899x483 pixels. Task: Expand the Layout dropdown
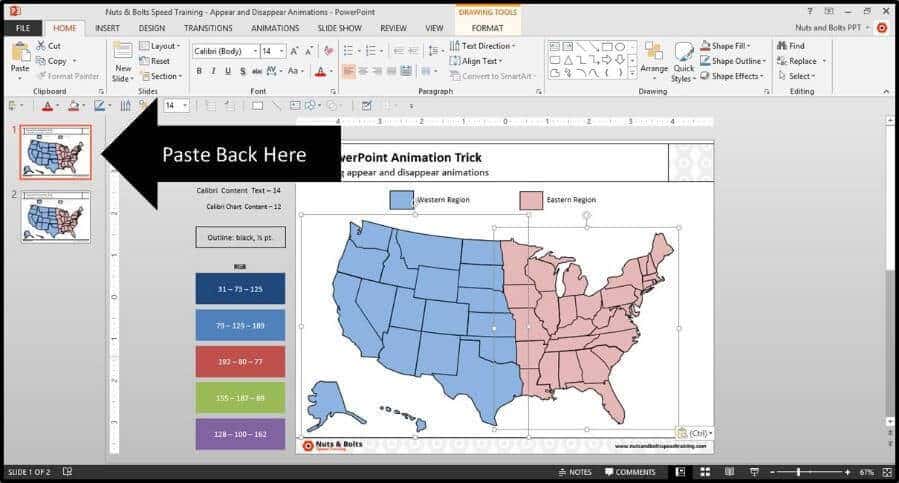click(x=160, y=46)
